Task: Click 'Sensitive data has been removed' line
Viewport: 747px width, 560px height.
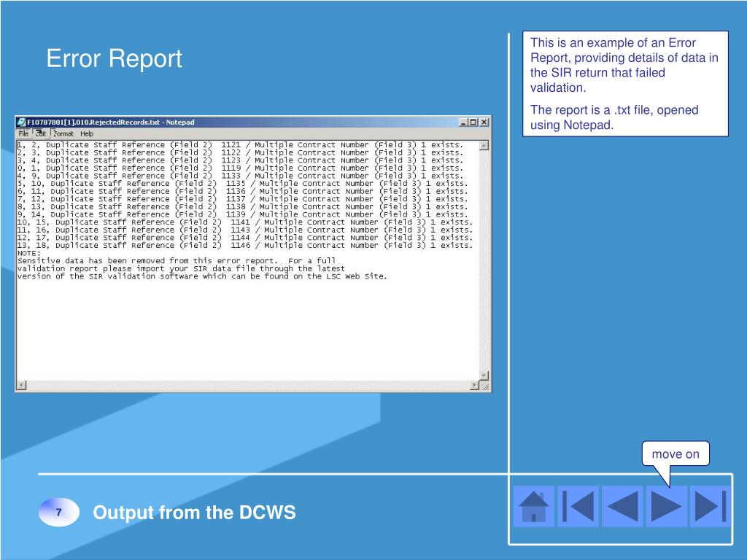Action: point(177,260)
